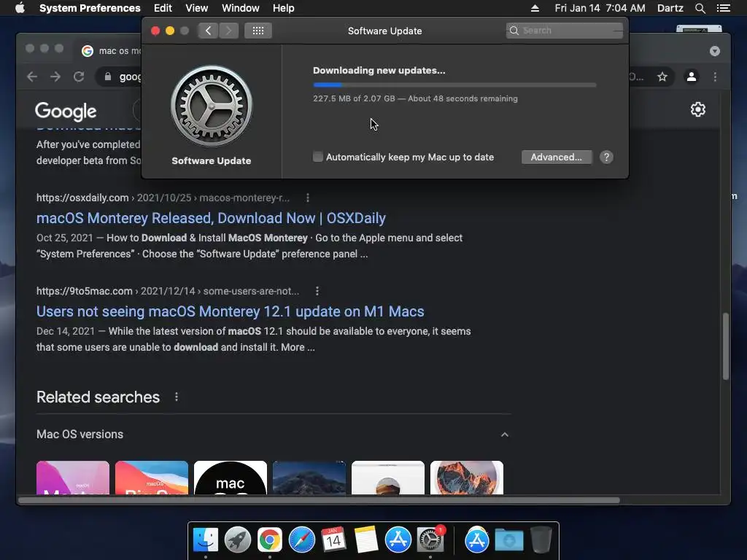Open options for osxdaily.com result
The image size is (747, 560).
308,198
